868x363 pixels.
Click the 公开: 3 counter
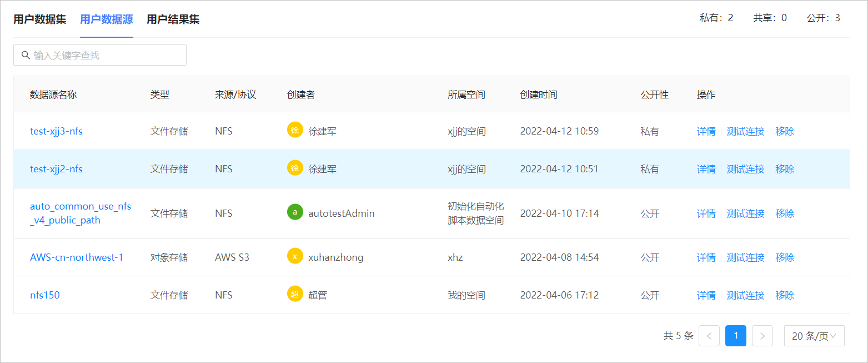(x=823, y=18)
